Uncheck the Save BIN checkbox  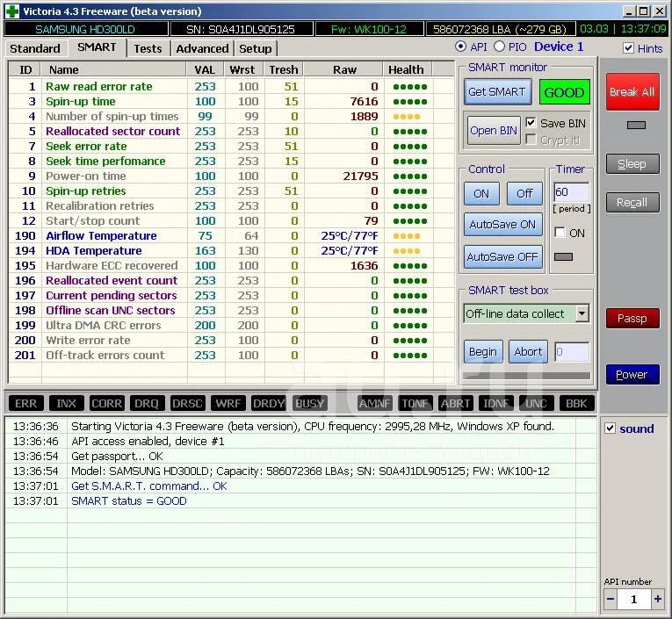(x=531, y=123)
